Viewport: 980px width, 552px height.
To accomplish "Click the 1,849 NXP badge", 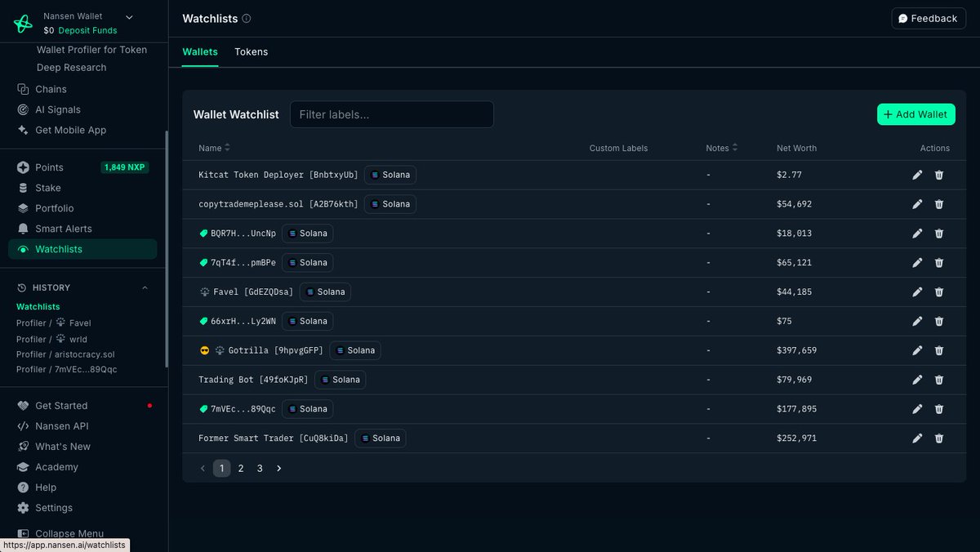I will tap(124, 167).
